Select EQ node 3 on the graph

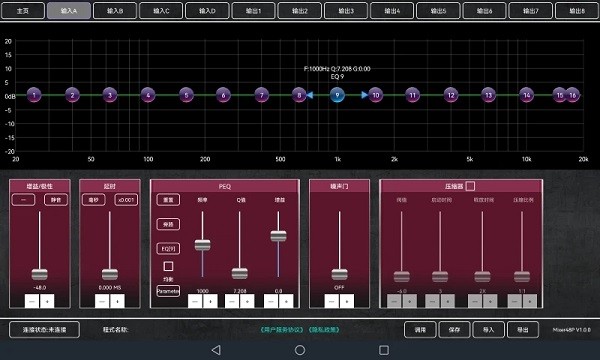pos(110,95)
